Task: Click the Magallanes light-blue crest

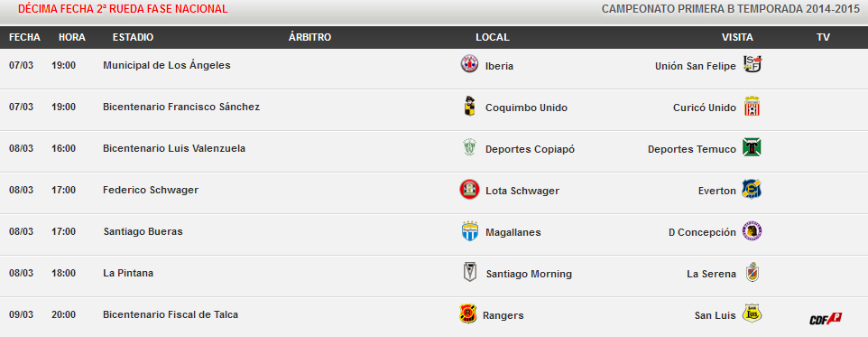Action: tap(469, 231)
